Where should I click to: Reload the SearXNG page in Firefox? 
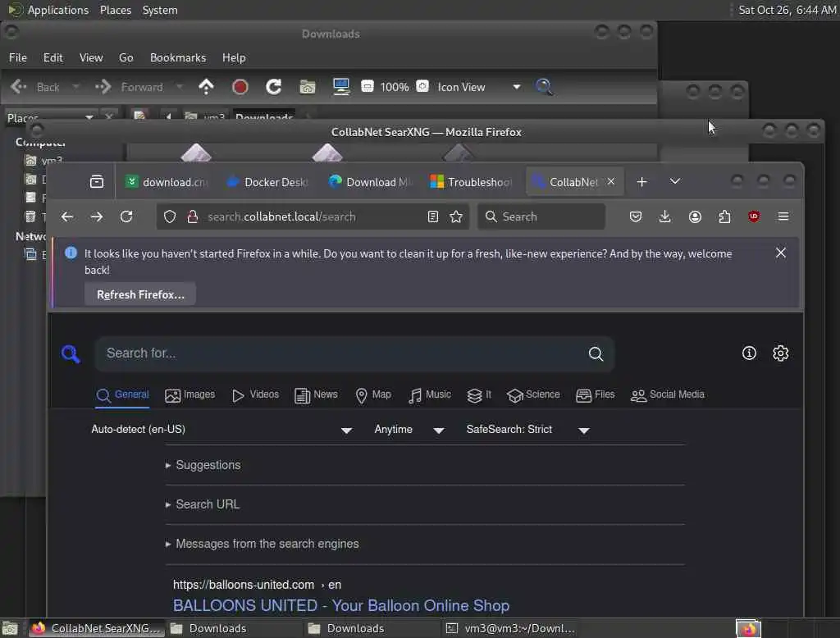point(126,216)
